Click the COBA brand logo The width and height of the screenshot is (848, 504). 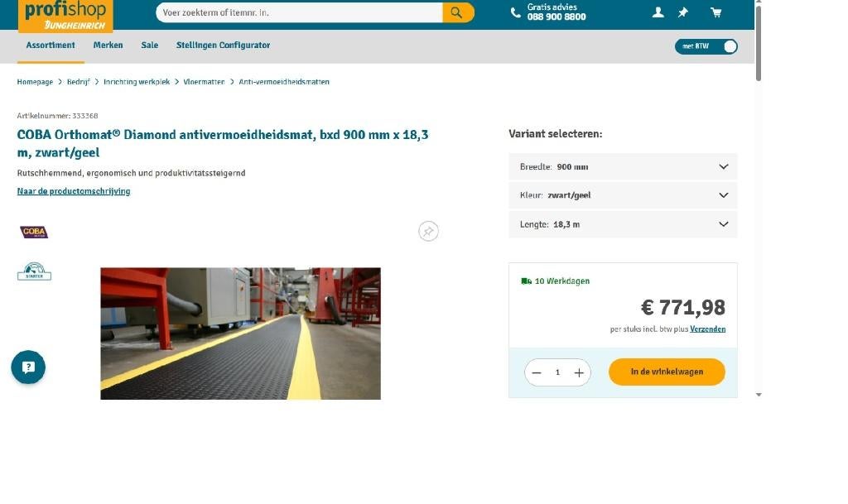point(34,232)
